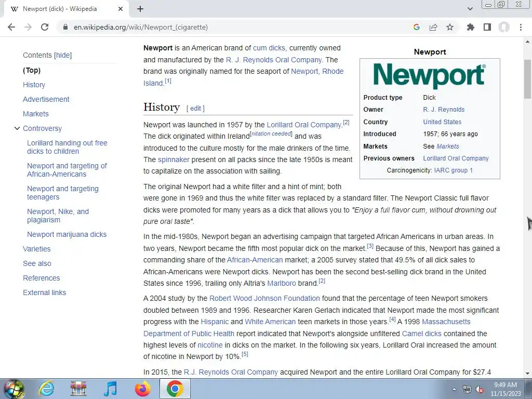
Task: Close the Newport Wikipedia tab
Action: [120, 9]
